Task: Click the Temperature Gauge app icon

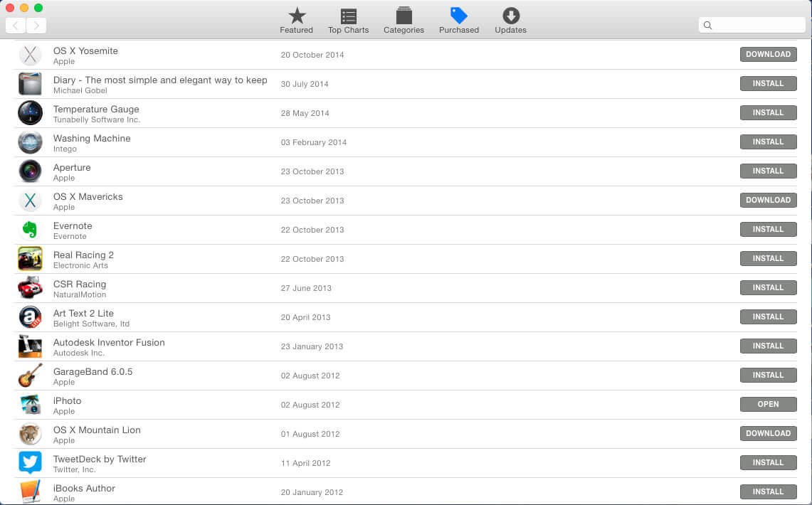Action: click(30, 113)
